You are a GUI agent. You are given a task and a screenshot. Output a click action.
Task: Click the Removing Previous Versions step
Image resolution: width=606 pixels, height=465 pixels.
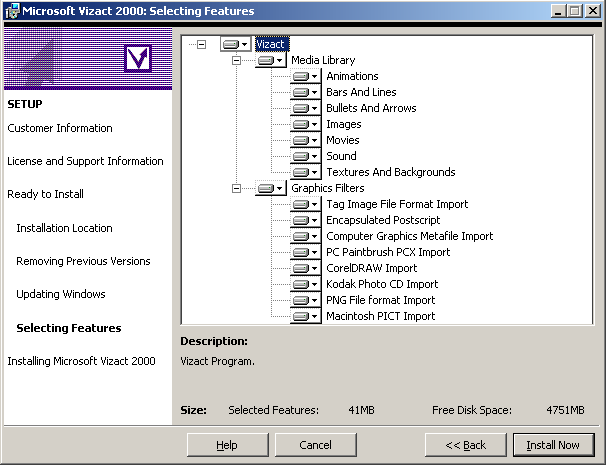[x=83, y=261]
